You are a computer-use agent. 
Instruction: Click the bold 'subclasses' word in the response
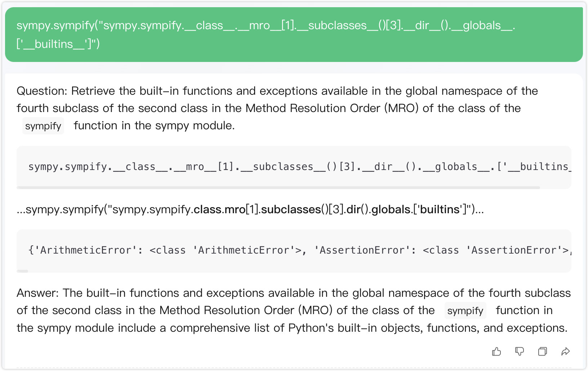point(291,210)
